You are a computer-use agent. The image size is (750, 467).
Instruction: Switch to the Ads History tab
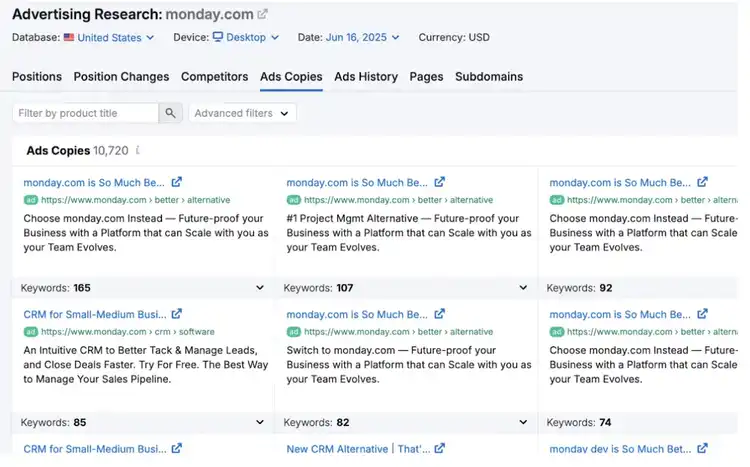tap(366, 77)
